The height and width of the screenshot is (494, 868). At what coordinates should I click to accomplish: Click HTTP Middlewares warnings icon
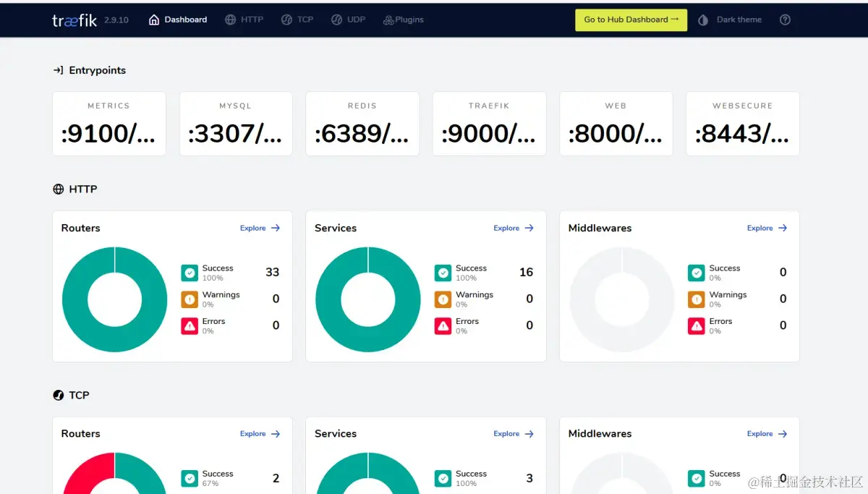point(697,299)
